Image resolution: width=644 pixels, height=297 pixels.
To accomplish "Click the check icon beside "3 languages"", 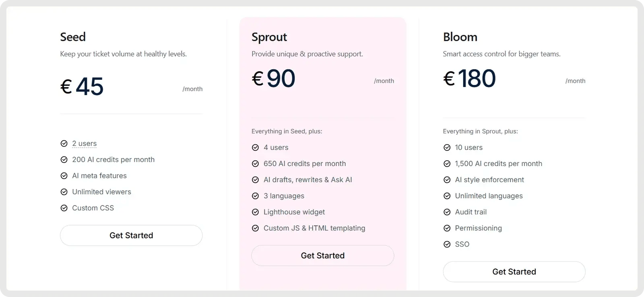I will tap(255, 196).
